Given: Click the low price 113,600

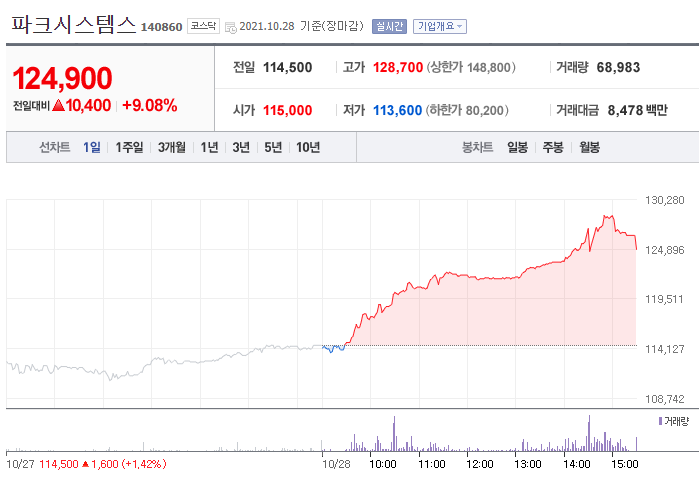Looking at the screenshot, I should tap(397, 110).
